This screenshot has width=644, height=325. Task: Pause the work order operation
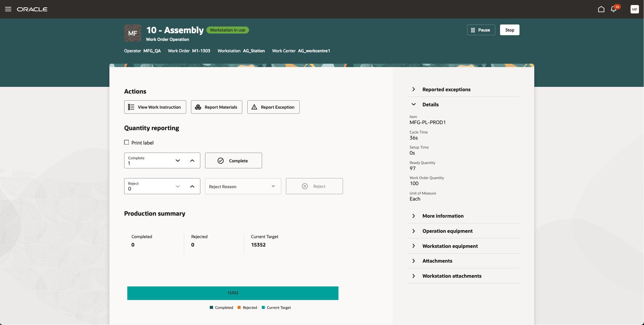click(481, 30)
